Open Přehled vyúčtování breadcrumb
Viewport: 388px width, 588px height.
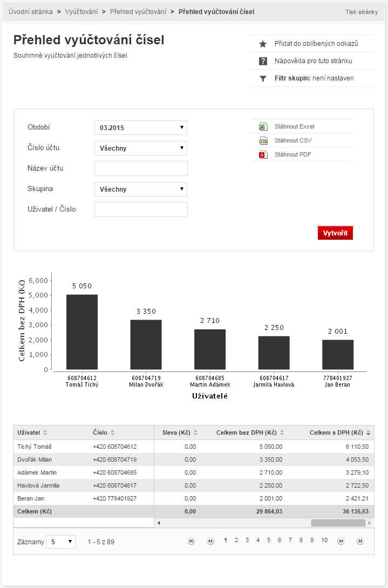click(138, 12)
